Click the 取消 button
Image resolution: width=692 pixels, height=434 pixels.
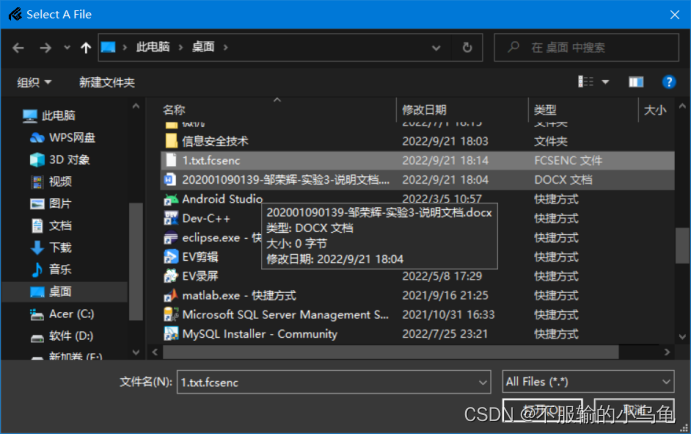[634, 410]
